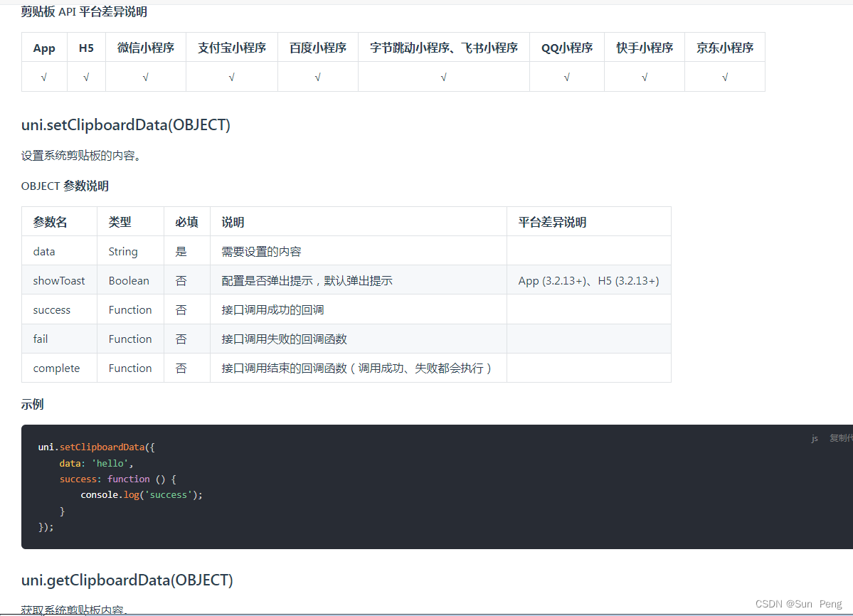This screenshot has width=853, height=616.
Task: Click the CSDN @Sun Peng watermark text
Action: [798, 604]
